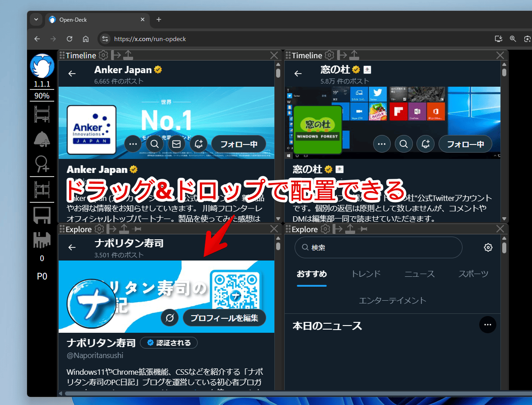532x405 pixels.
Task: Click the add search magnifier icon in sidebar
Action: (x=42, y=163)
